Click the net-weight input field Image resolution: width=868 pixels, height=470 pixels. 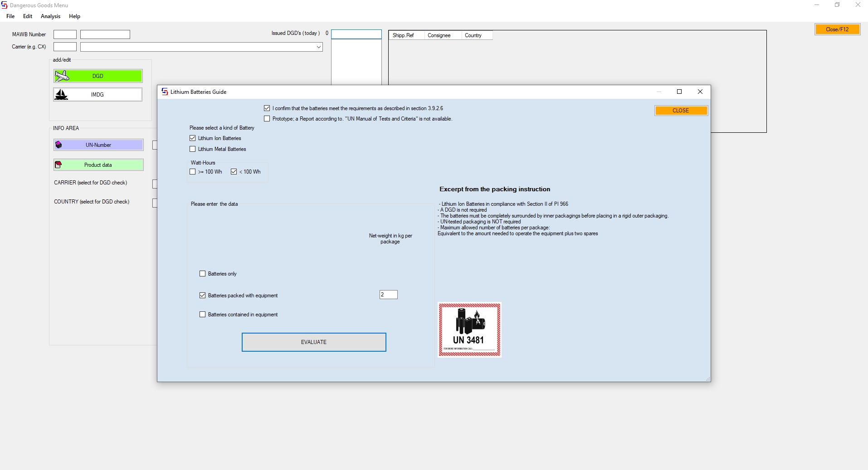[389, 295]
